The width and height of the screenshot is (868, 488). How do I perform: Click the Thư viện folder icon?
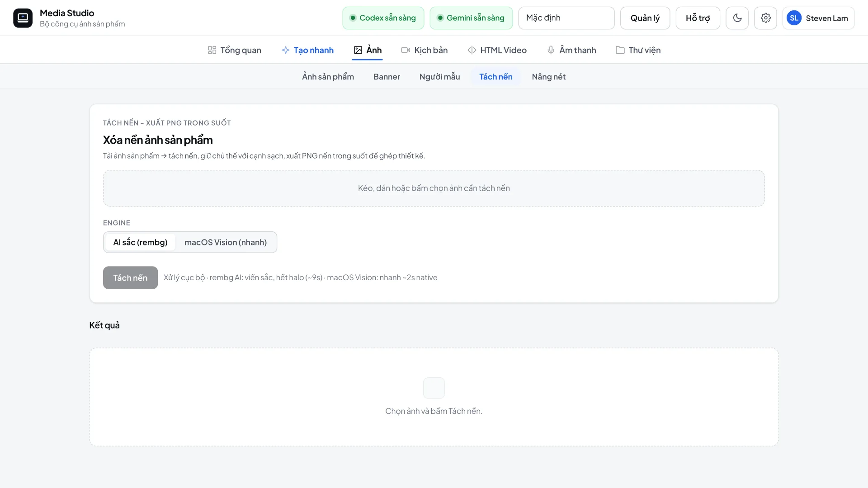pyautogui.click(x=620, y=50)
